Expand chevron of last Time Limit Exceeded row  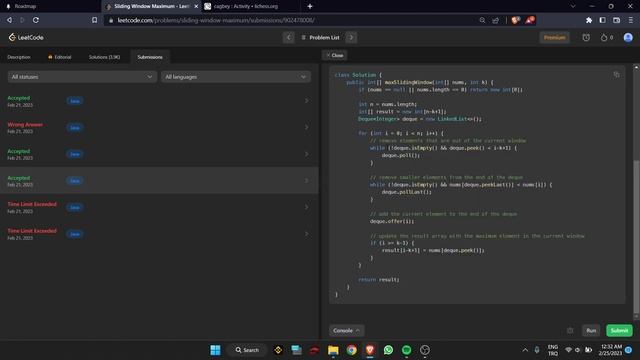(x=307, y=234)
